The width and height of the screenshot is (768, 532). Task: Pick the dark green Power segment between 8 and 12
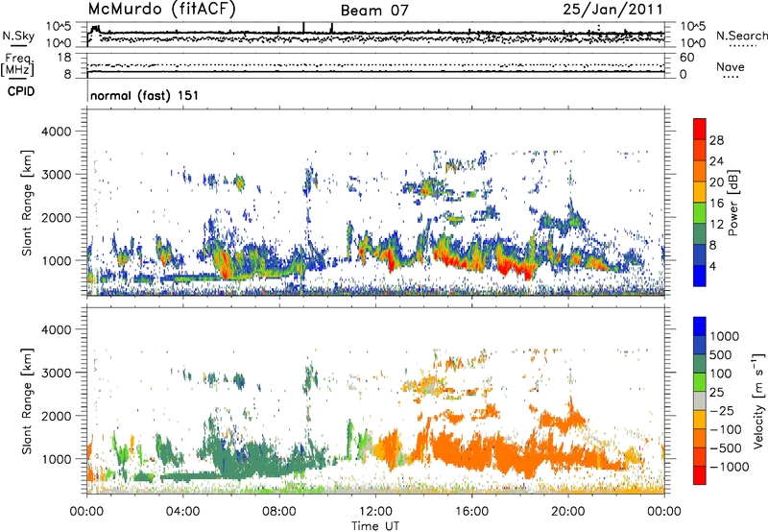700,233
